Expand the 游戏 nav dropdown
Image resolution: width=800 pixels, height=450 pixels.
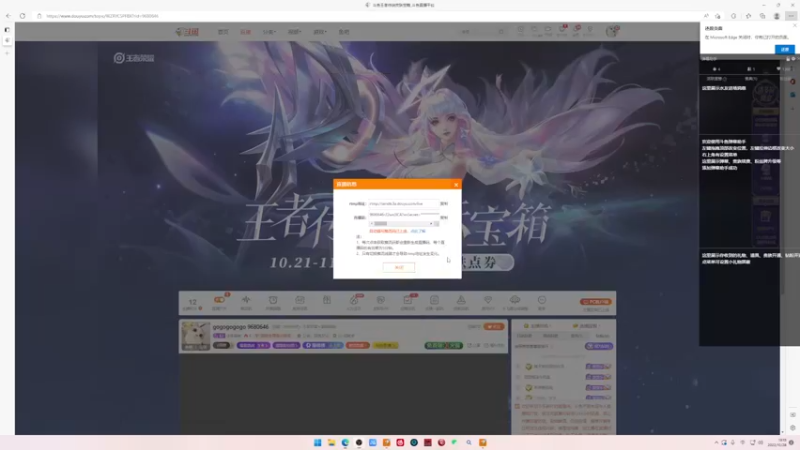pyautogui.click(x=319, y=32)
